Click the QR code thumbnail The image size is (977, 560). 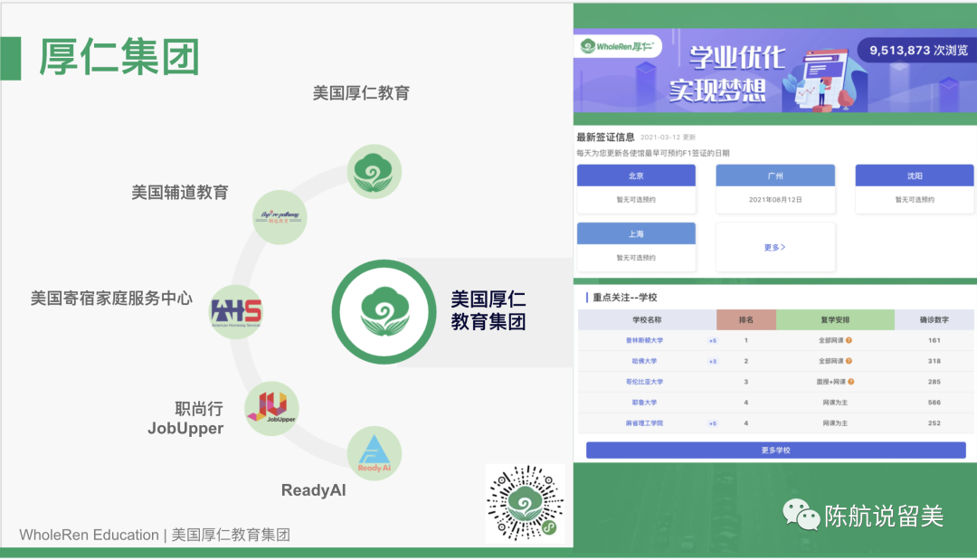coord(525,504)
